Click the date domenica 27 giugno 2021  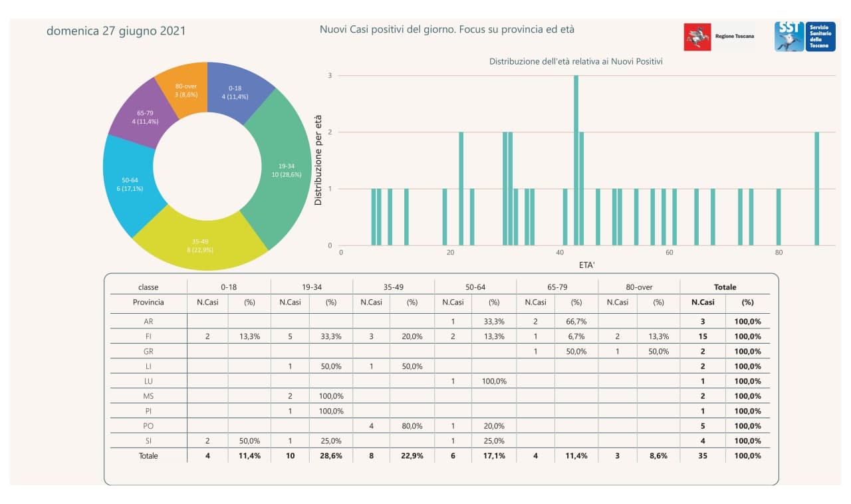tap(116, 31)
